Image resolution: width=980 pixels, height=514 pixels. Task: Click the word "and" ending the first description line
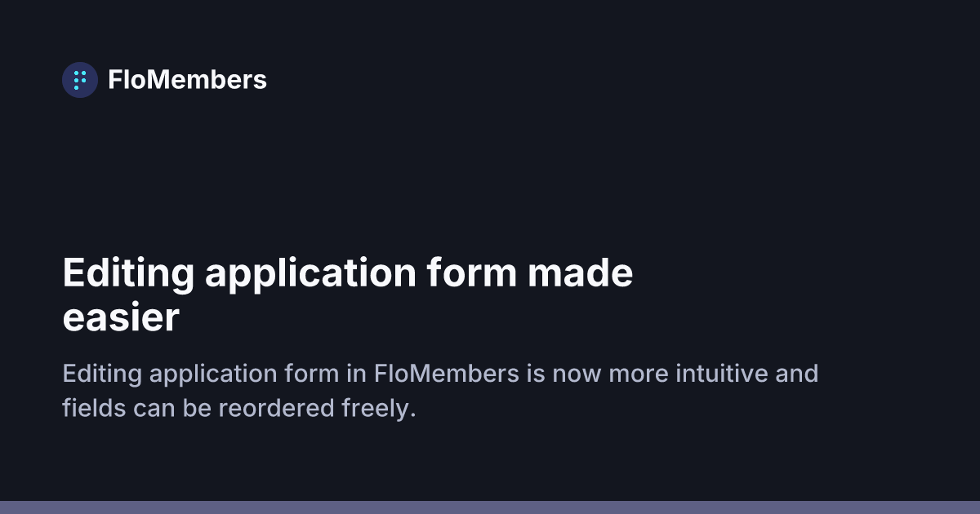[798, 374]
